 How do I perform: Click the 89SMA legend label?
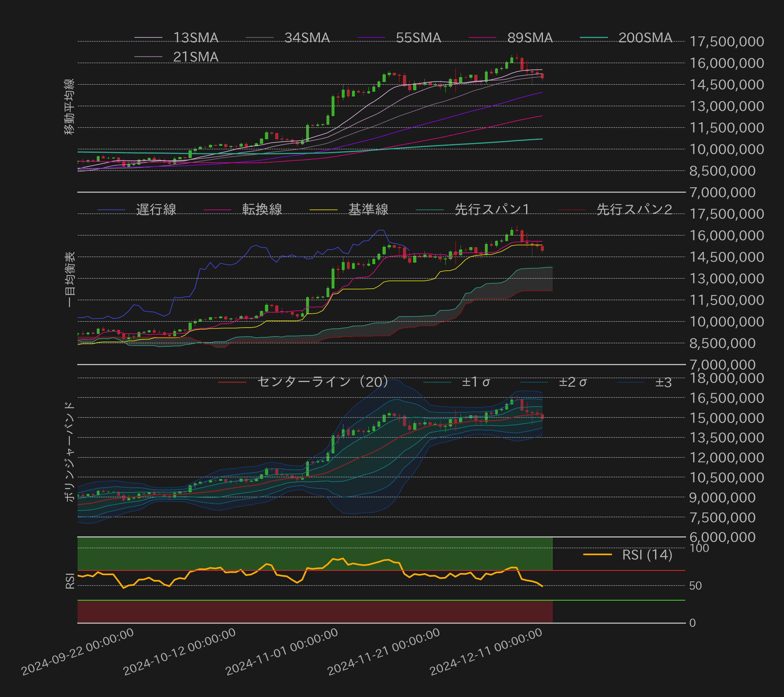click(x=530, y=38)
